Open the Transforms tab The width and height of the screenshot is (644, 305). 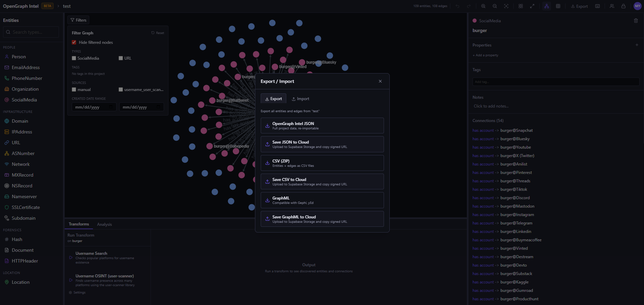[79, 224]
